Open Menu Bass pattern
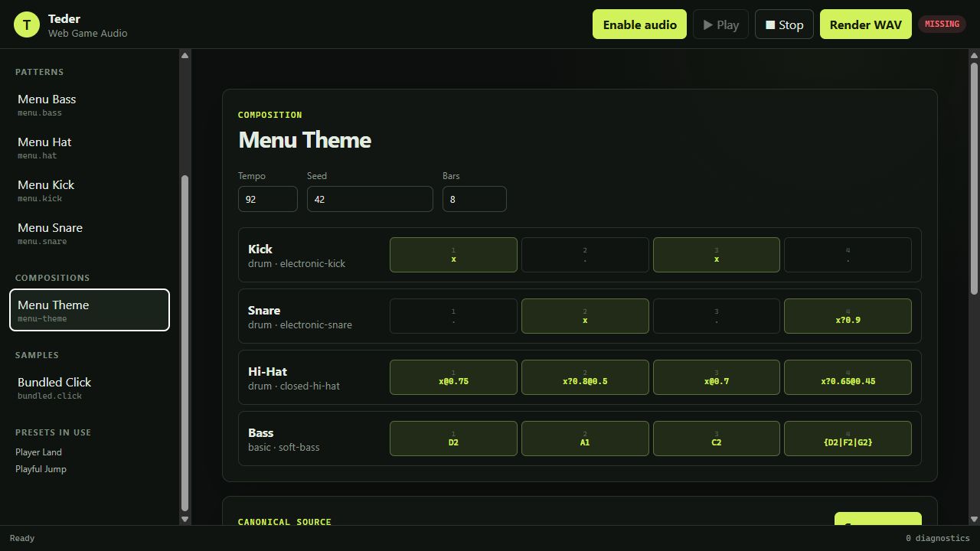The width and height of the screenshot is (980, 551). coord(90,105)
